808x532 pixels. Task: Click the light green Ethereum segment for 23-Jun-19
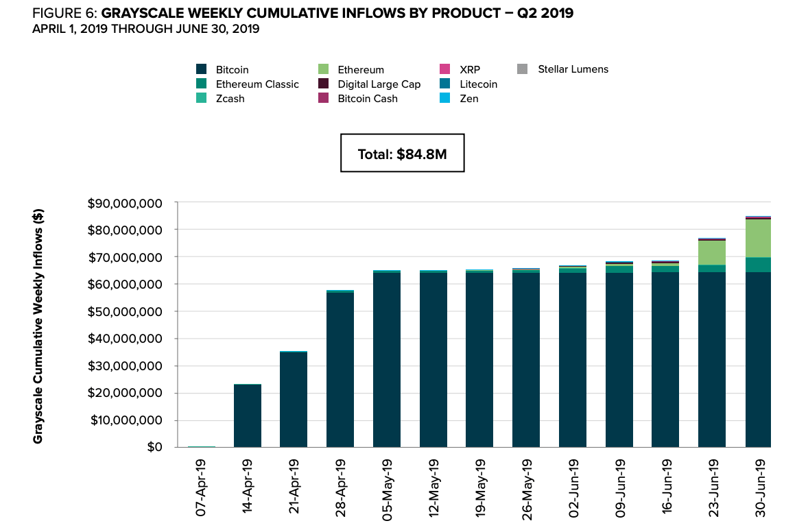(712, 253)
